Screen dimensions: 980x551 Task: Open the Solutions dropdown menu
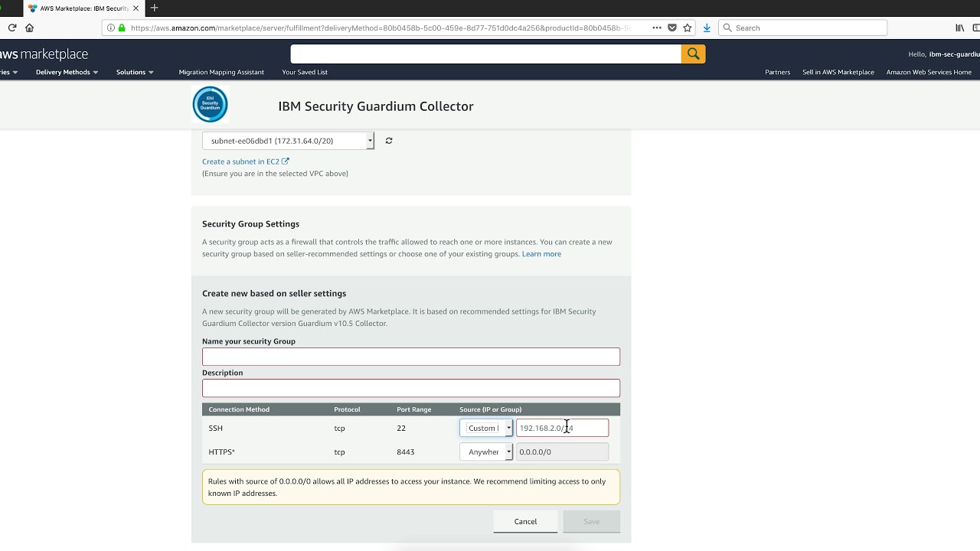click(135, 72)
